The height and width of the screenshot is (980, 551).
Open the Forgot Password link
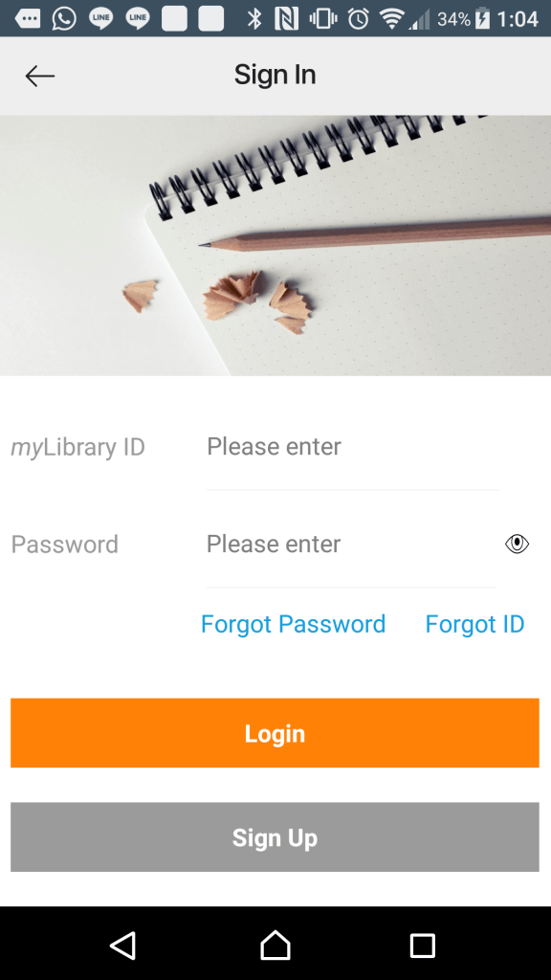(293, 624)
